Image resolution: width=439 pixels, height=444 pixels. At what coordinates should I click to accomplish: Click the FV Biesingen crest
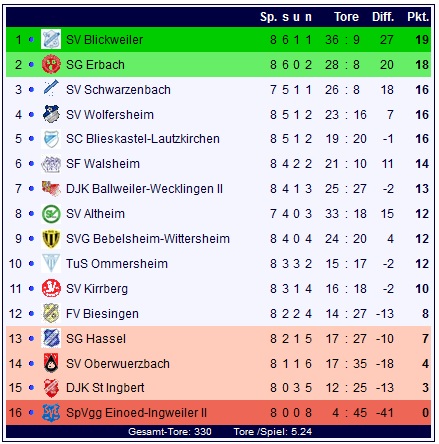51,313
